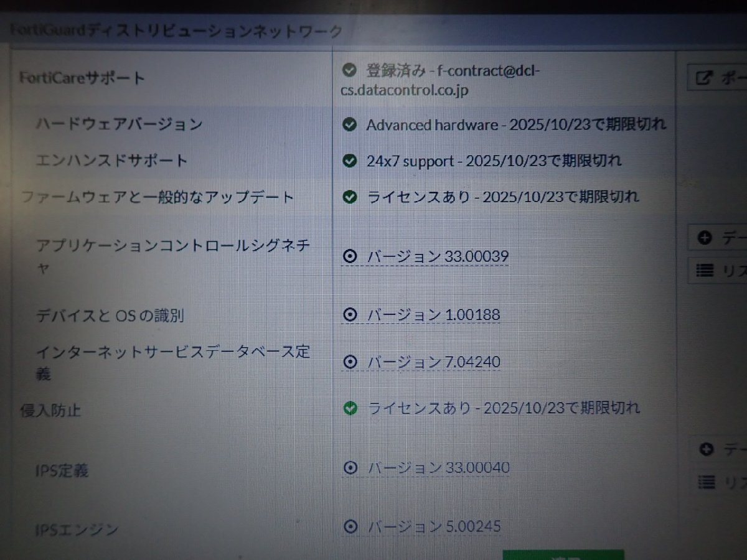Click the check icon beside 24x7 support
Viewport: 747px width, 560px height.
[350, 161]
